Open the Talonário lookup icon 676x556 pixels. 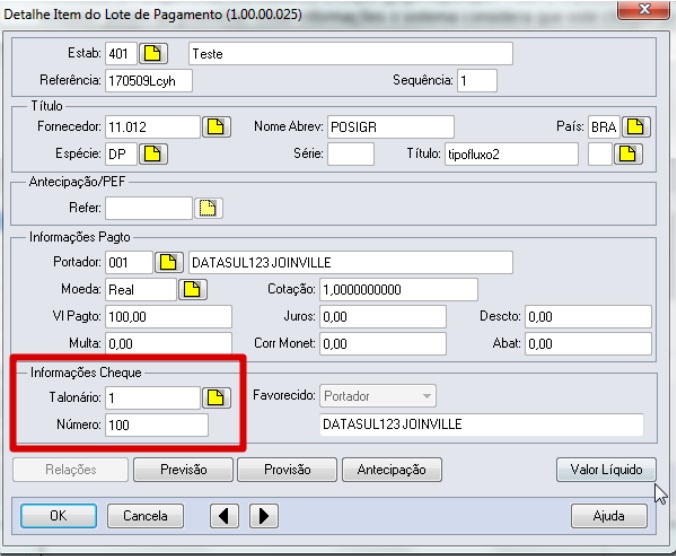click(x=216, y=398)
